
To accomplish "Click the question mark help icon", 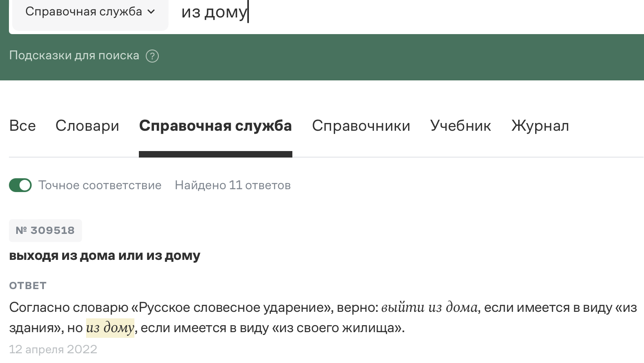I will 152,56.
